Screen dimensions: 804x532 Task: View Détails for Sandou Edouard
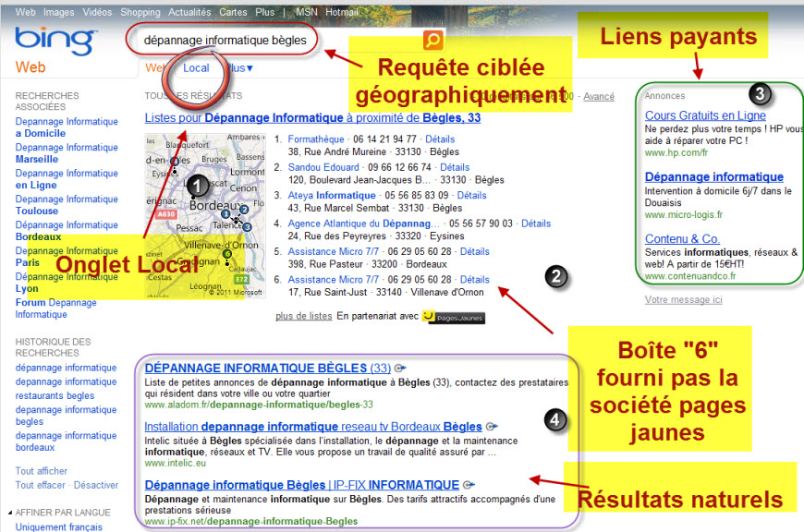point(455,167)
